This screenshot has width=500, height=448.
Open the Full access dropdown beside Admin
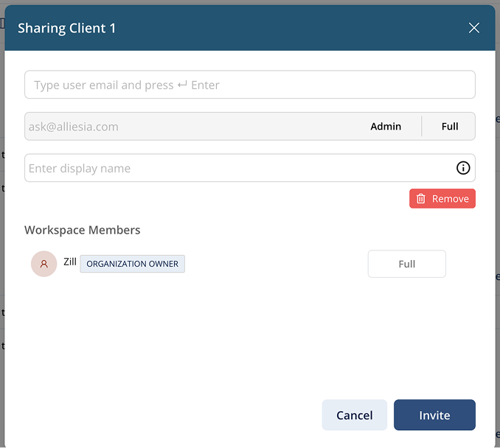pyautogui.click(x=450, y=127)
